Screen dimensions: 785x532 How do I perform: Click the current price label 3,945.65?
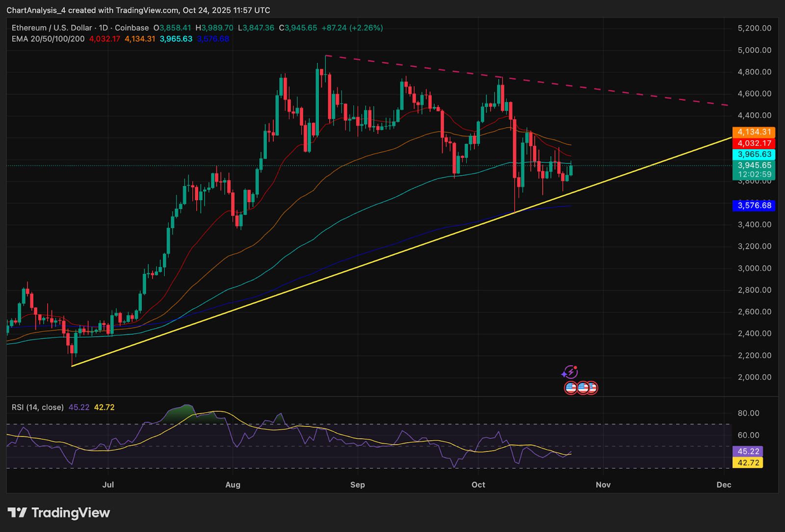754,165
